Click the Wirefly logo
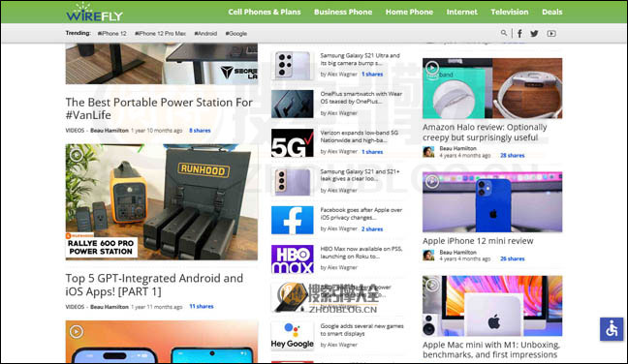628x364 pixels. (95, 12)
